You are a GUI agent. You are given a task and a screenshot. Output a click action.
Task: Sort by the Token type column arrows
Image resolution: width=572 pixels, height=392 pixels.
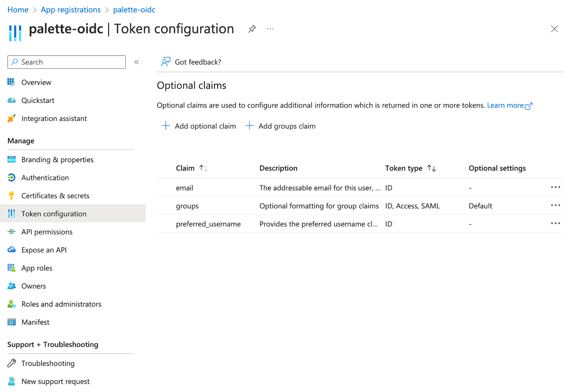pyautogui.click(x=432, y=168)
